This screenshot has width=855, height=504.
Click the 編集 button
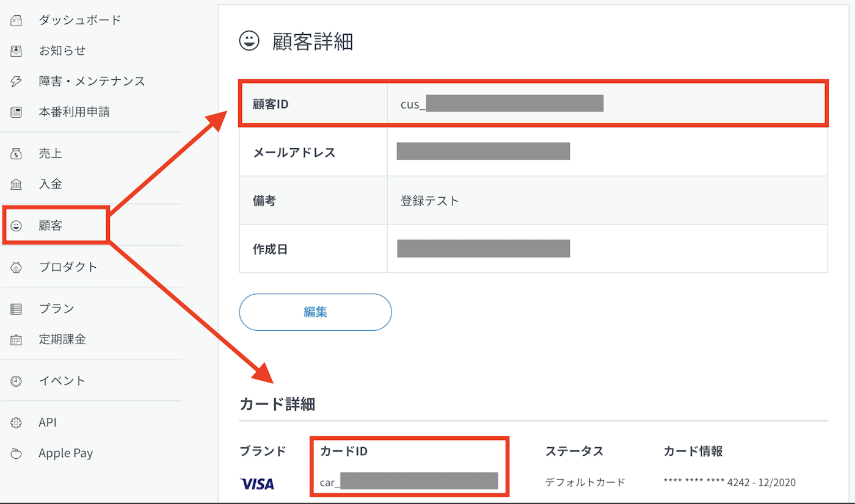click(315, 312)
